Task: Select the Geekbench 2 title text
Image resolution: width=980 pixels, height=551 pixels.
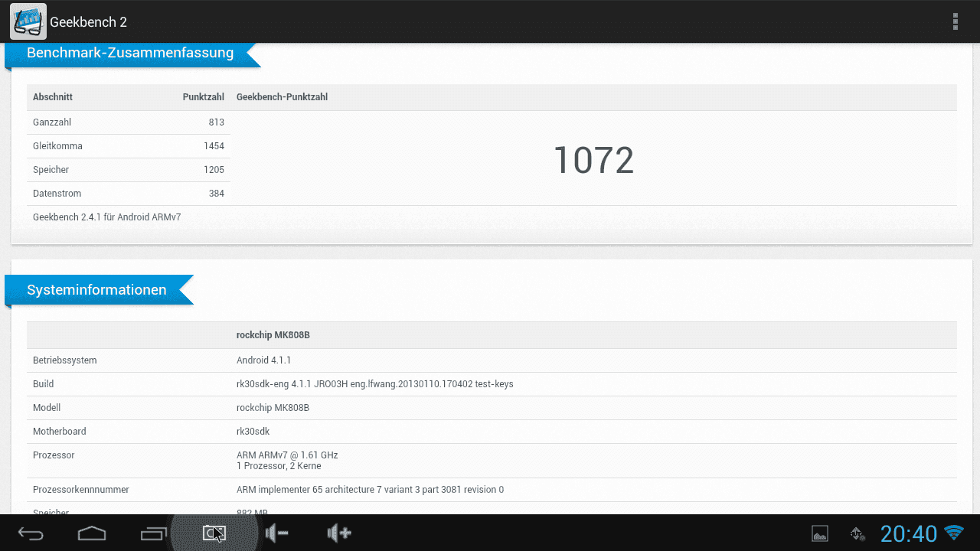Action: [88, 22]
